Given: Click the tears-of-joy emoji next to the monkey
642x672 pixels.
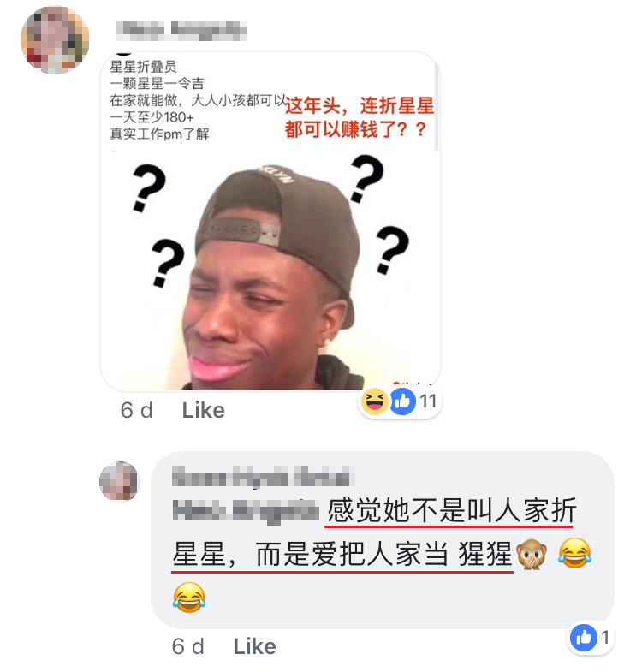Looking at the screenshot, I should coord(574,553).
